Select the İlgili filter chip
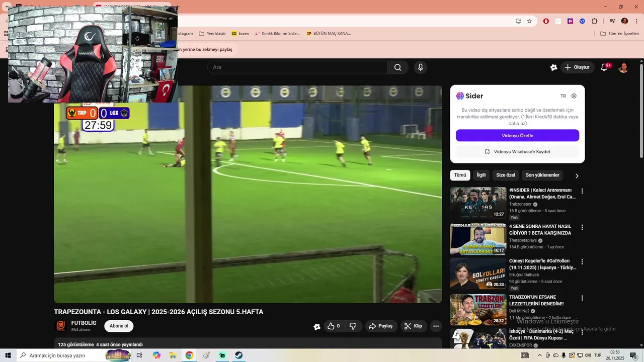 click(x=481, y=175)
